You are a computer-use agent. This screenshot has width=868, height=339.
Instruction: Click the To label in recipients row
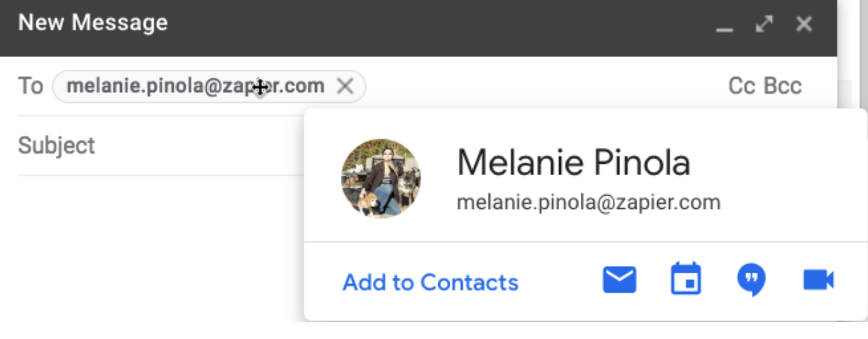pyautogui.click(x=30, y=86)
